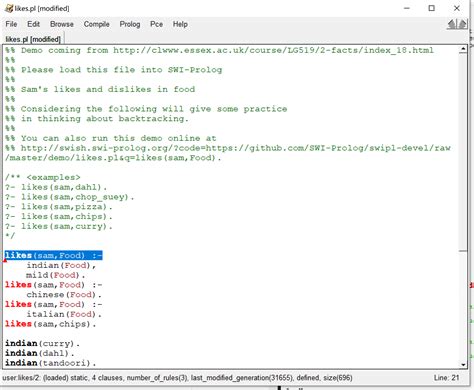Click the '/master/demo/likes.pl&q=likes(sam,Food).' line

point(113,158)
